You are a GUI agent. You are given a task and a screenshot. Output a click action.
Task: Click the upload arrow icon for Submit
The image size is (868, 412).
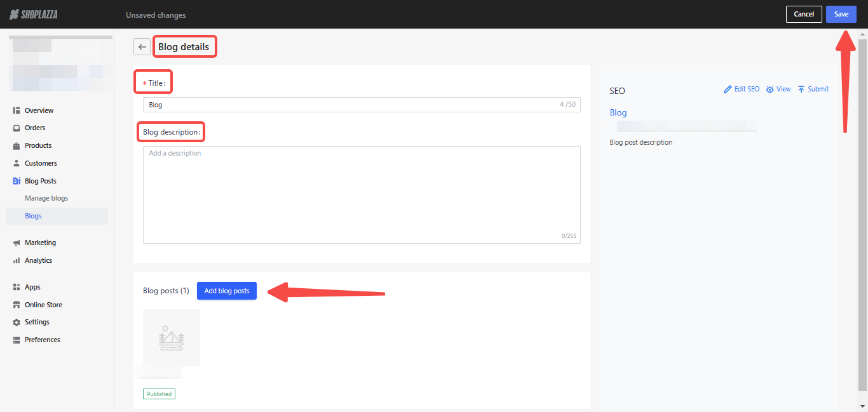pyautogui.click(x=801, y=90)
